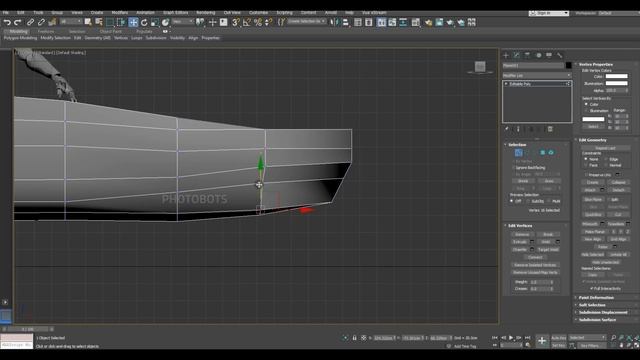Activate the Select and Scale tool

coord(155,22)
